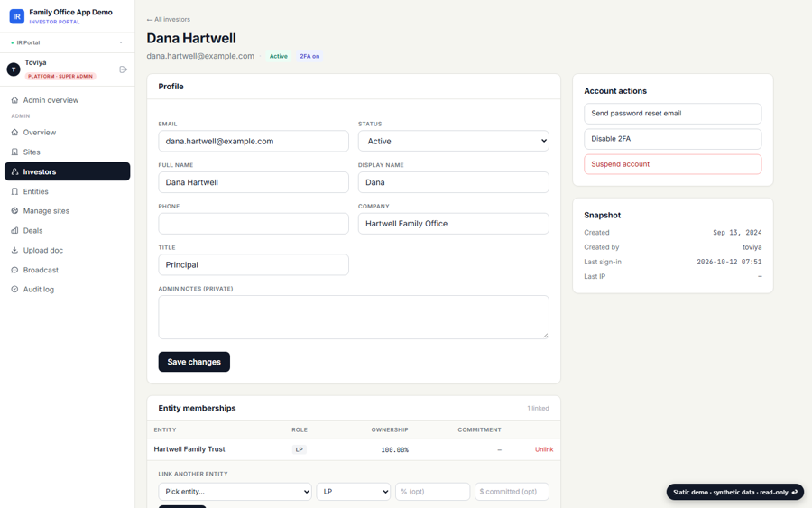Viewport: 812px width, 508px height.
Task: Click Save changes button
Action: 194,362
